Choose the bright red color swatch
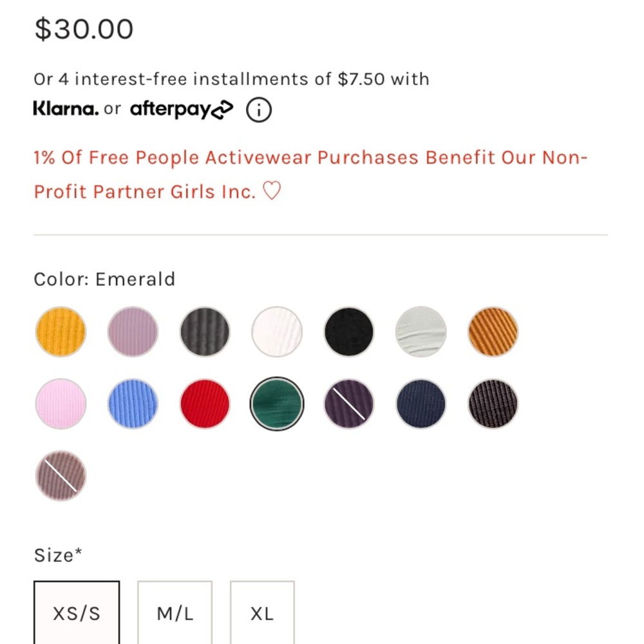Image resolution: width=644 pixels, height=644 pixels. coord(205,404)
